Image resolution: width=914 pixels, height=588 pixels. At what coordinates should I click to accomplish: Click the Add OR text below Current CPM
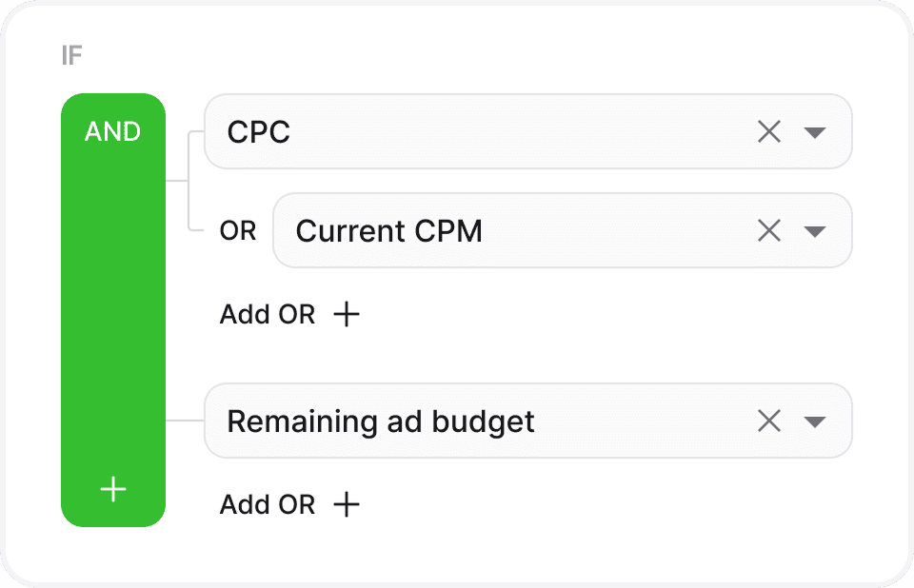(268, 314)
